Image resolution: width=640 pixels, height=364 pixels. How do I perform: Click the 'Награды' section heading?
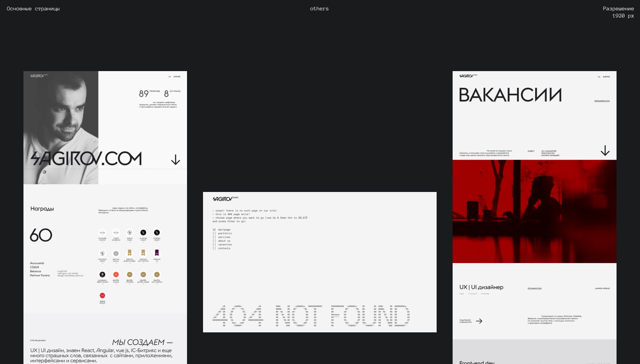coord(42,209)
